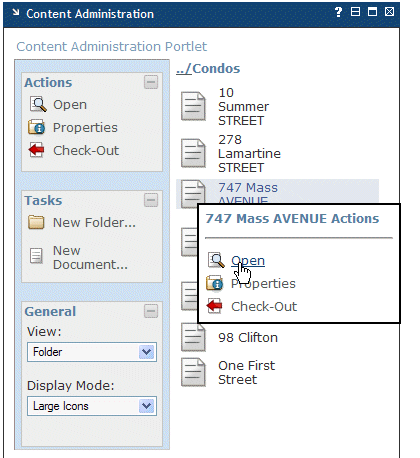Click the Open magnifier icon in Actions panel
420x458 pixels.
[38, 104]
